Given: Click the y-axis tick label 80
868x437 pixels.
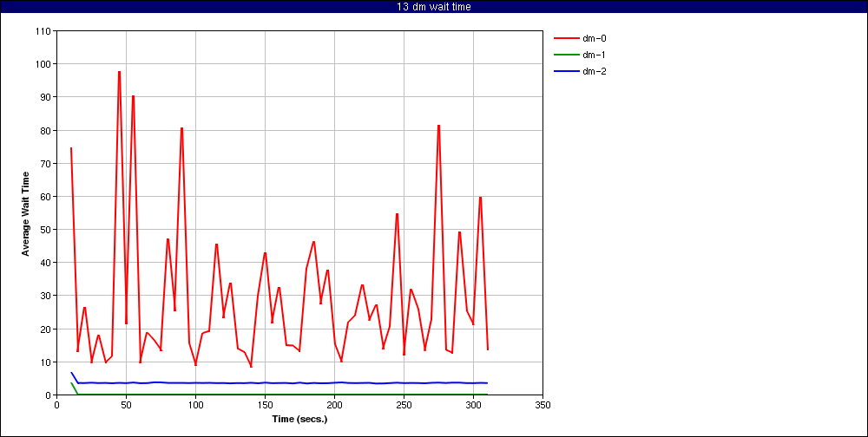Looking at the screenshot, I should pyautogui.click(x=47, y=131).
